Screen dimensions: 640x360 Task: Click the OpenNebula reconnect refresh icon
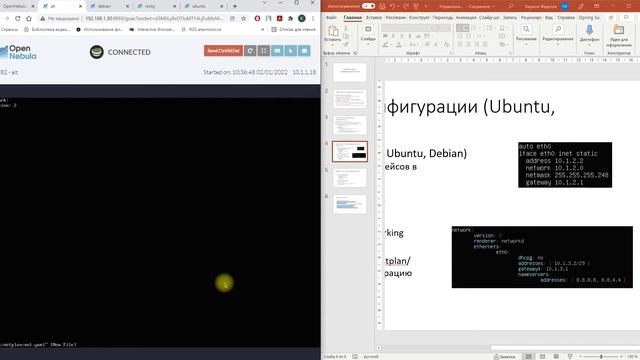pyautogui.click(x=250, y=51)
